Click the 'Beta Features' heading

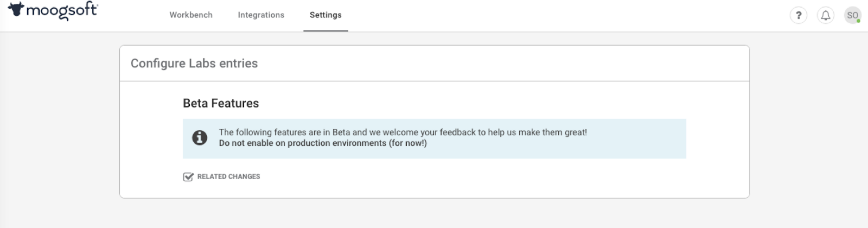point(221,103)
